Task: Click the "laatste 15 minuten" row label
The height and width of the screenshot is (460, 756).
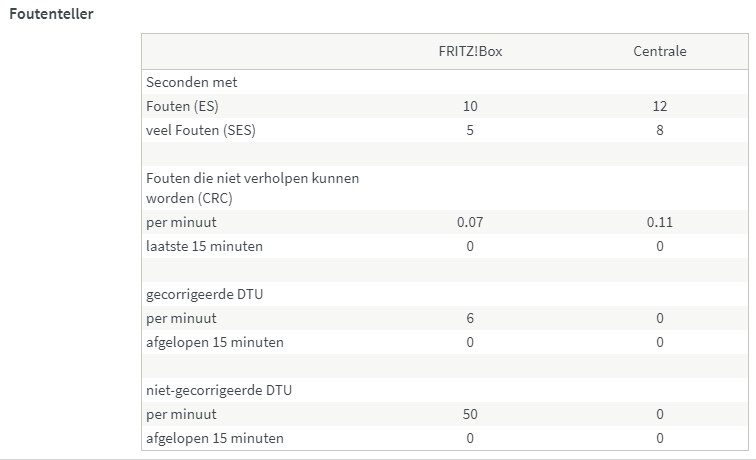Action: [204, 246]
